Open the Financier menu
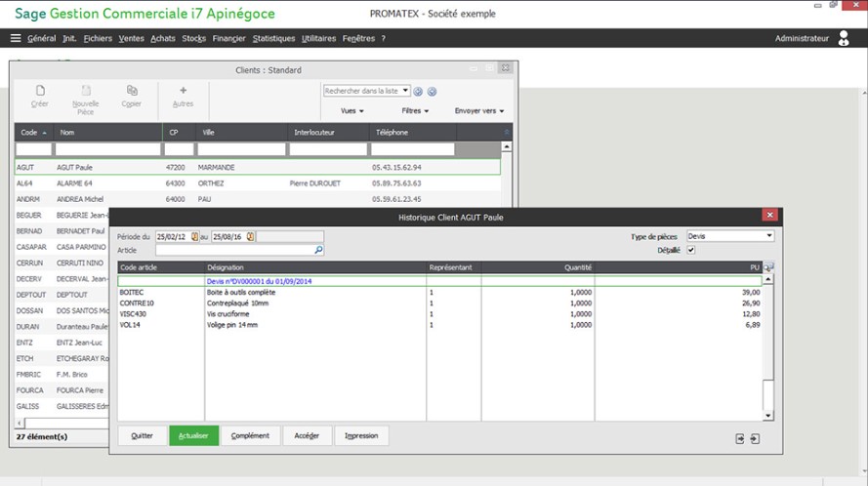 (x=229, y=38)
